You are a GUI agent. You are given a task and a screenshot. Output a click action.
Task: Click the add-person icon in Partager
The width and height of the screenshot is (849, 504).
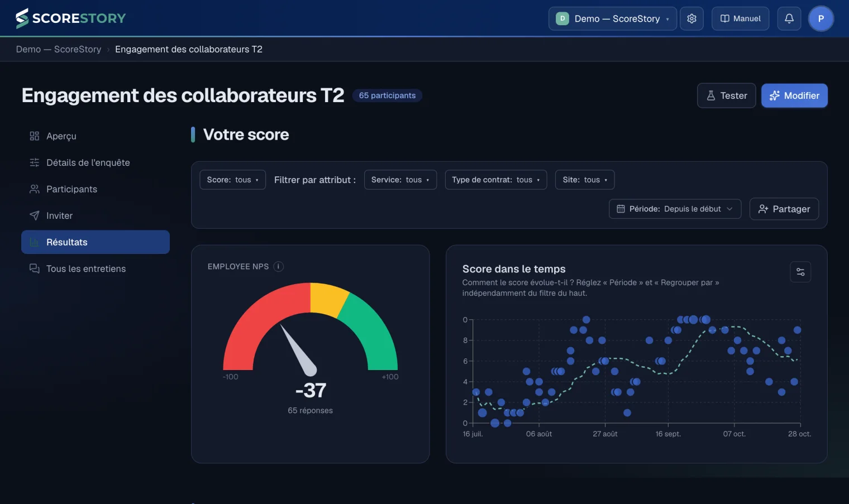[764, 209]
